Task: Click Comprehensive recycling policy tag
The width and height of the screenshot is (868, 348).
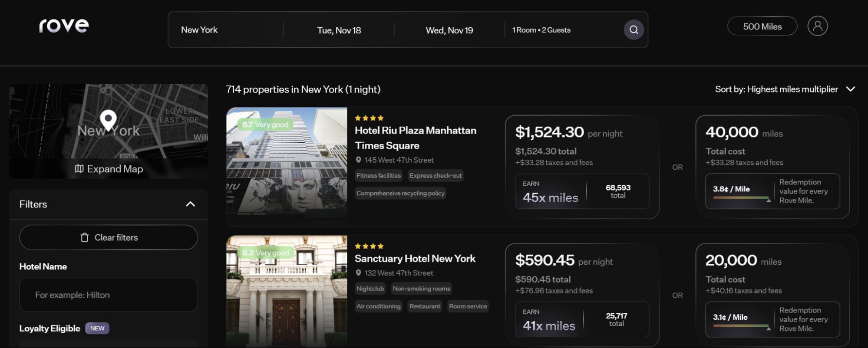Action: tap(400, 193)
